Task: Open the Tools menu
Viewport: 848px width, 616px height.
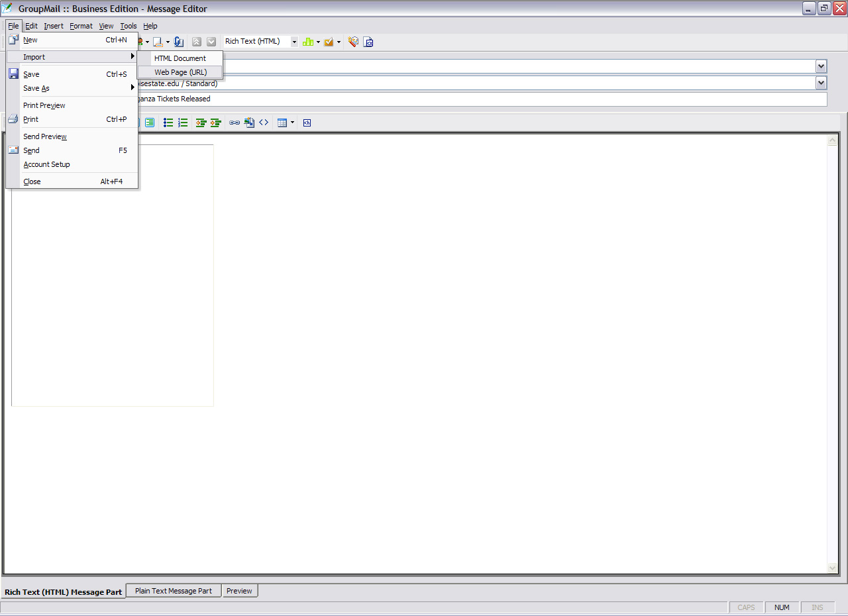Action: [x=129, y=26]
